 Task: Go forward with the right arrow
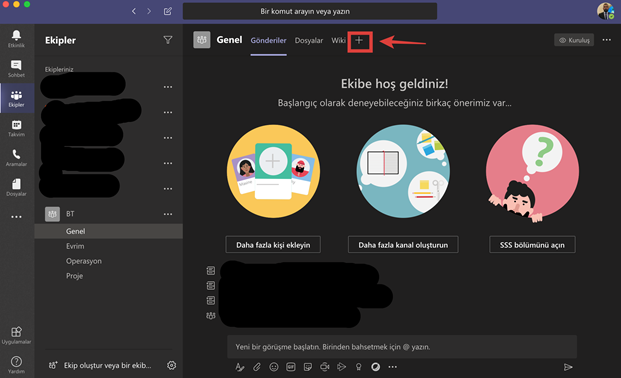149,11
